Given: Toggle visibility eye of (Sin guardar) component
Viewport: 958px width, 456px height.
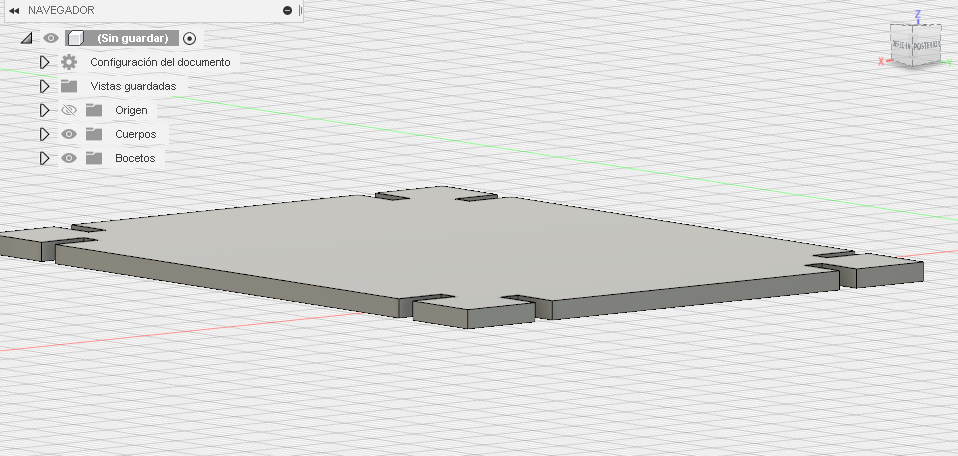Looking at the screenshot, I should click(51, 39).
